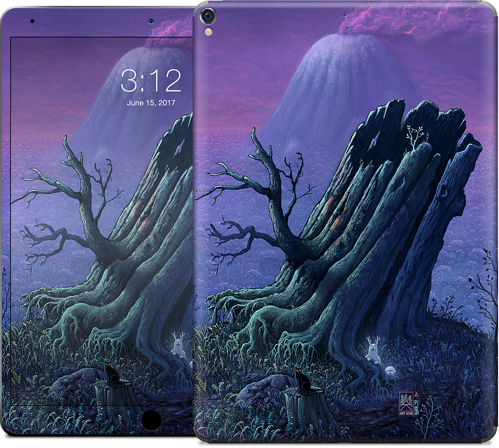499x448 pixels.
Task: Tap the iPad home button
Action: tap(151, 420)
